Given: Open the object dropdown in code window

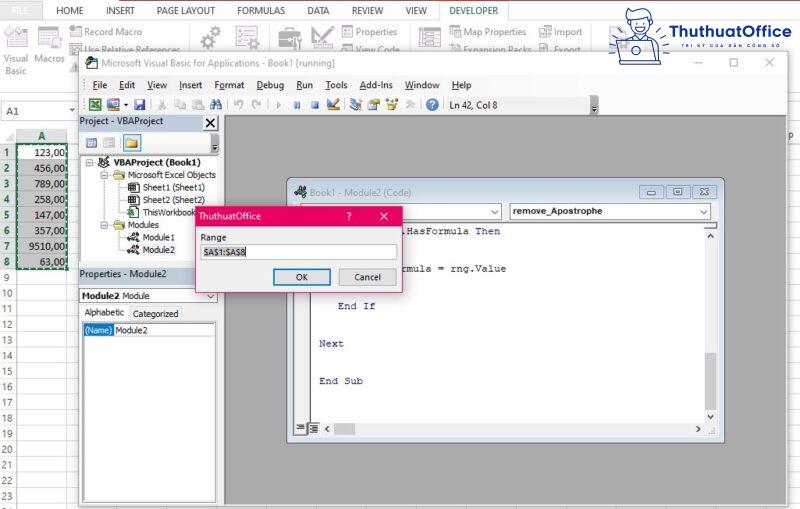Looking at the screenshot, I should click(x=494, y=211).
